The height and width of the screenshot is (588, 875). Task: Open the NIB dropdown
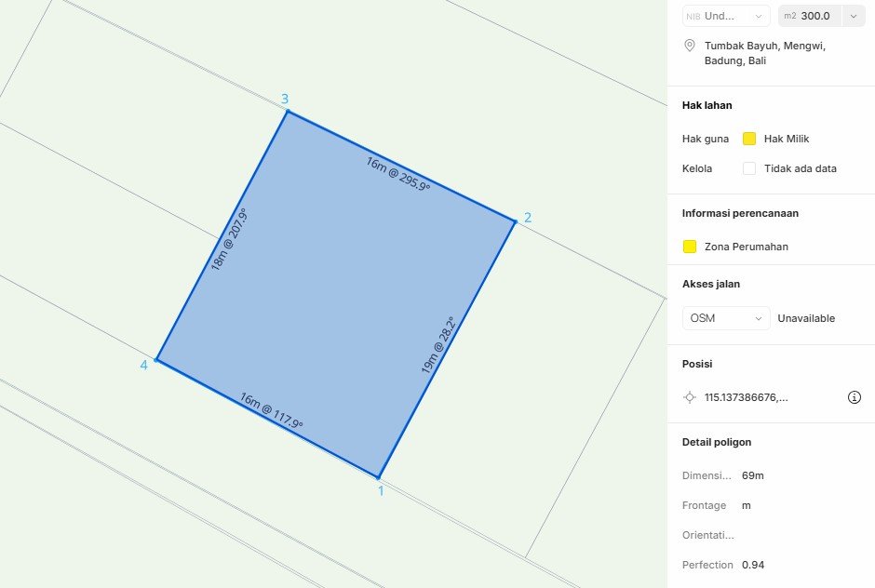(x=726, y=16)
